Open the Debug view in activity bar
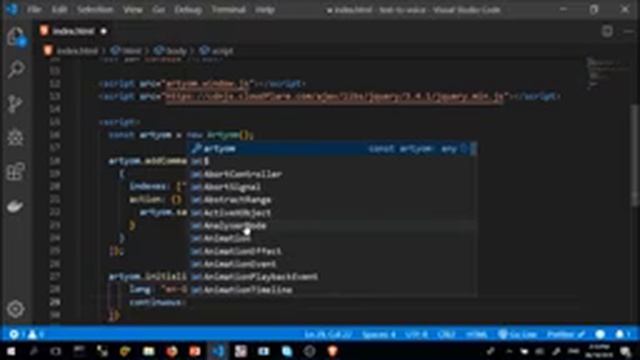Image resolution: width=640 pixels, height=360 pixels. coord(16,138)
